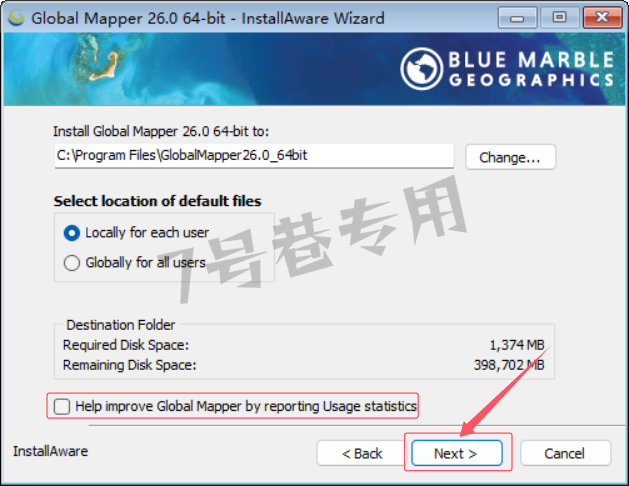Click the window title text
The width and height of the screenshot is (629, 486).
[x=208, y=18]
